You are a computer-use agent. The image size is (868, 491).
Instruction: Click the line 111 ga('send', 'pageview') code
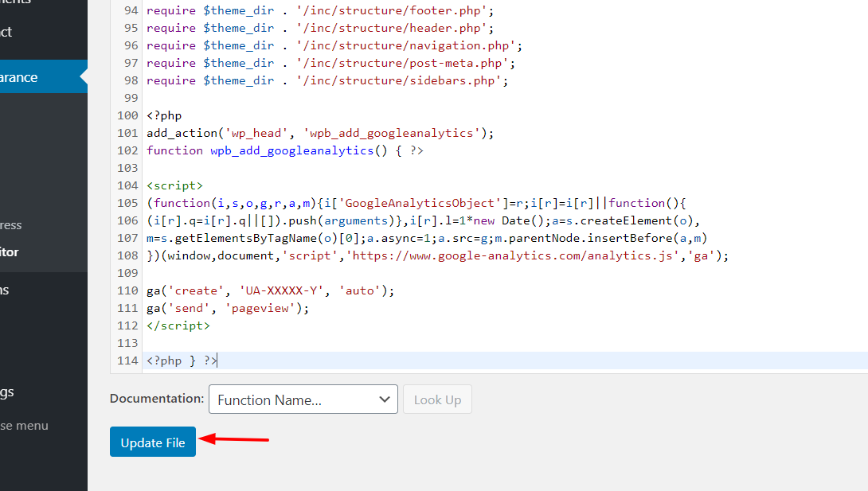228,308
